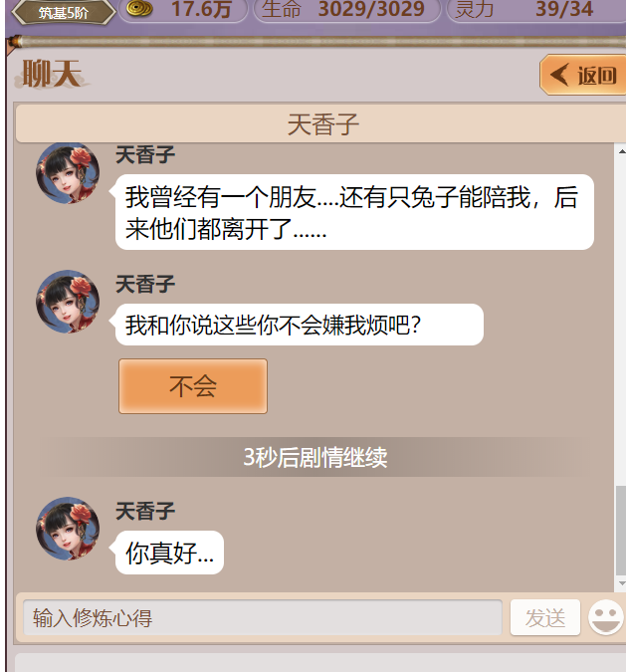This screenshot has height=672, width=626.
Task: Click 天香子's avatar beside the 你真好 message
Action: [68, 529]
